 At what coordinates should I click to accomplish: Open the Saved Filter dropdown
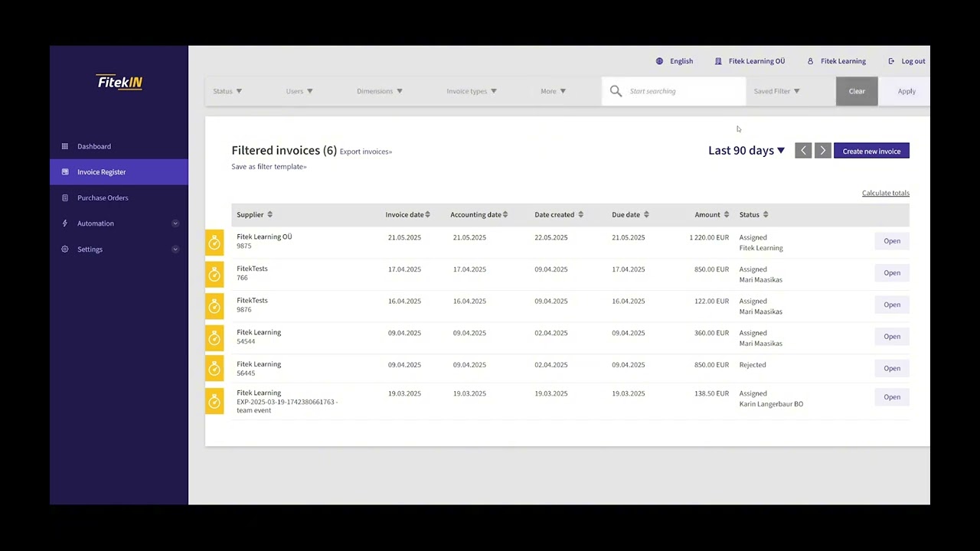[x=776, y=91]
